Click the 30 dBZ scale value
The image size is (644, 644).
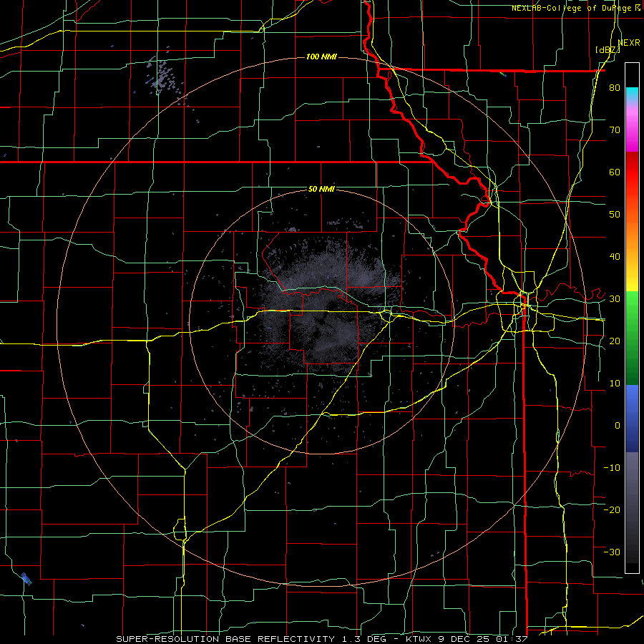point(615,299)
